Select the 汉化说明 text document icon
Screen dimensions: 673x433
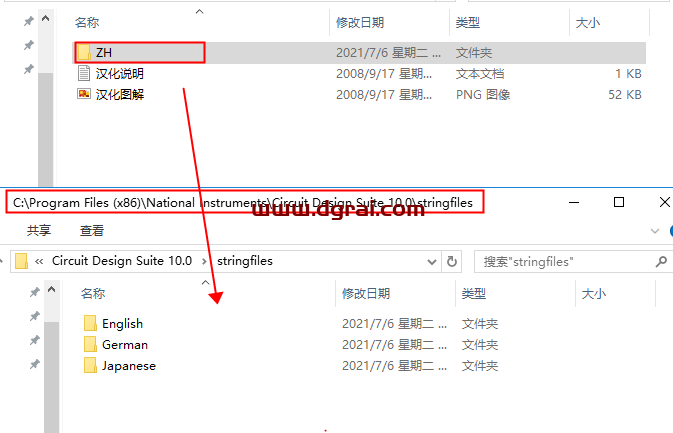(x=84, y=73)
